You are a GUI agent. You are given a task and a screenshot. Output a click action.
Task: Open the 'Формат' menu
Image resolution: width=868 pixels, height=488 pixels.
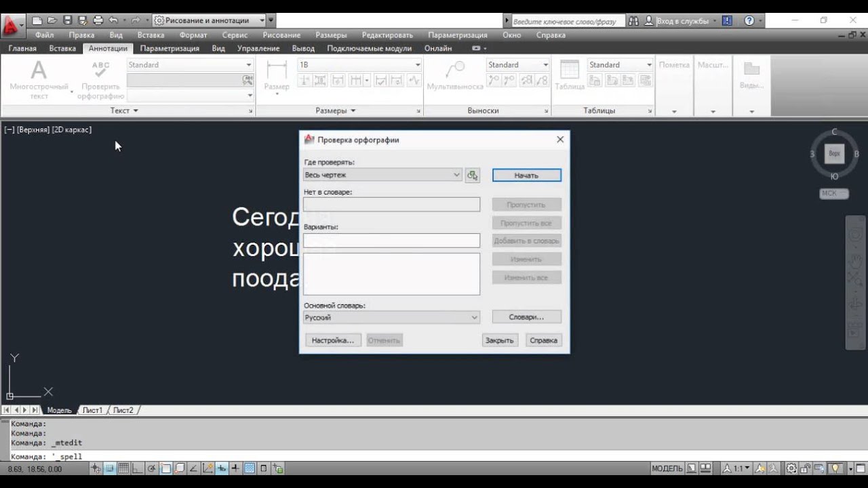tap(193, 35)
